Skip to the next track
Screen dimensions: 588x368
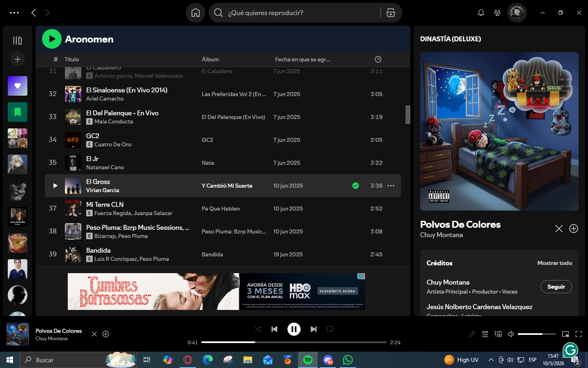pos(314,329)
